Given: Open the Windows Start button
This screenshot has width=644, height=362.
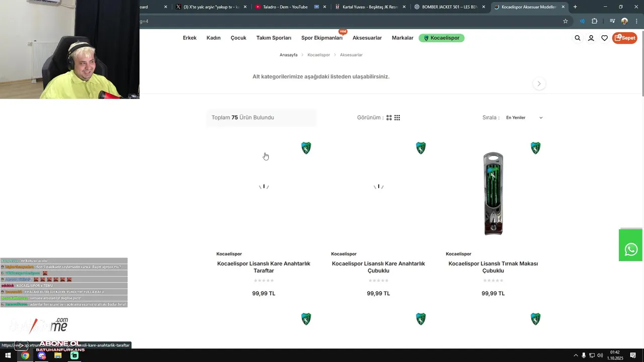Looking at the screenshot, I should [x=8, y=355].
